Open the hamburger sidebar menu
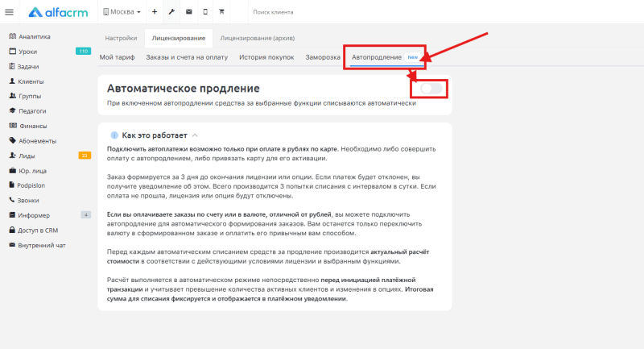Screen dimensions: 644x349 pos(10,12)
